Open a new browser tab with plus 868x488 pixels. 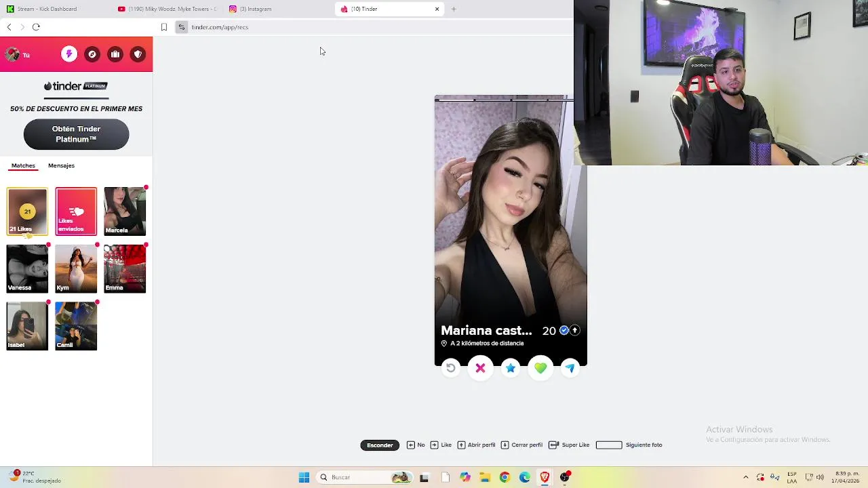[x=454, y=9]
